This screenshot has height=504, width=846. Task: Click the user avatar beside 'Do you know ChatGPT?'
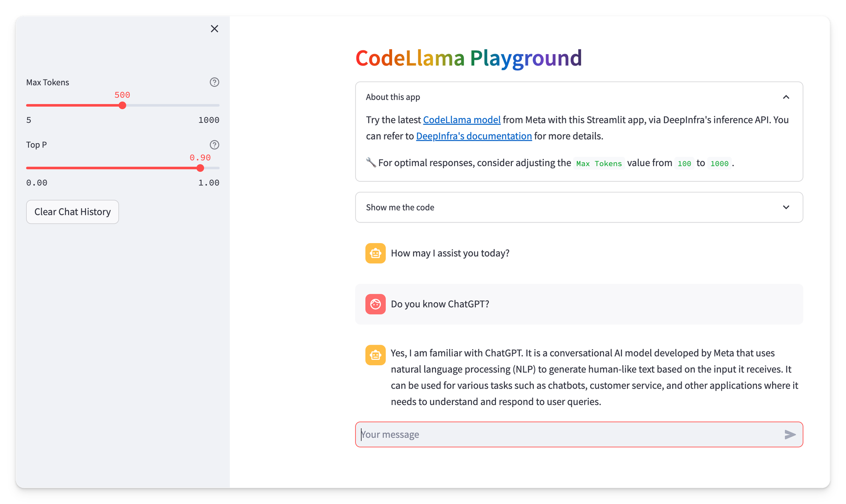coord(375,304)
